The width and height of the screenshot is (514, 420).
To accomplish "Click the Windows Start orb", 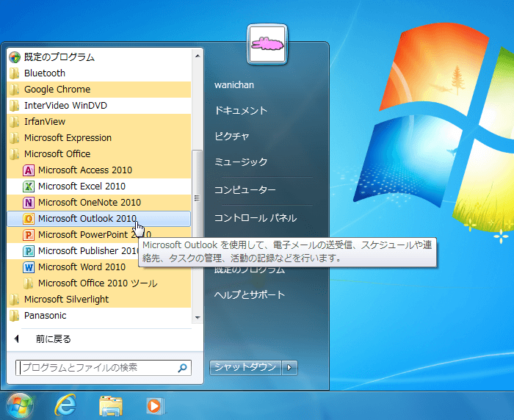I will (x=20, y=406).
